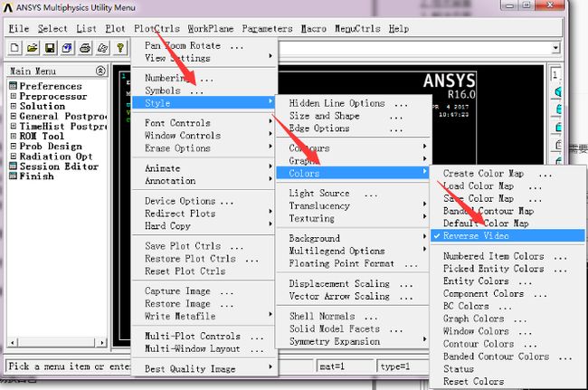Click the Print toolbar icon
Screen dimensions: 588x390
click(85, 48)
